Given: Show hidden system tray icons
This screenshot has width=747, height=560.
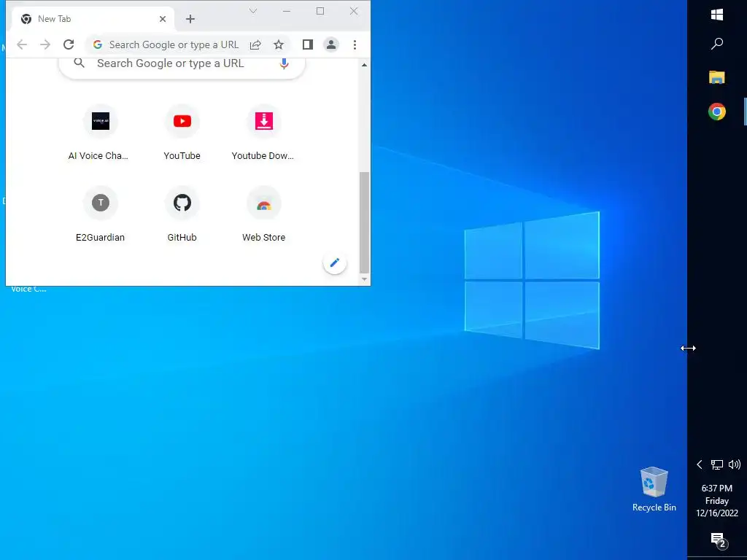Looking at the screenshot, I should [700, 464].
